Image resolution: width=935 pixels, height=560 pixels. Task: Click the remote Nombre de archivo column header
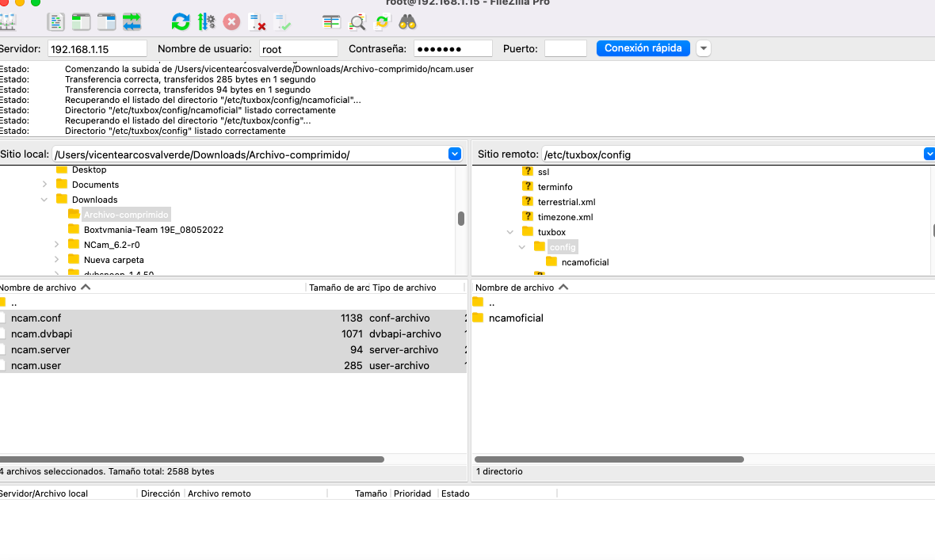(x=515, y=288)
